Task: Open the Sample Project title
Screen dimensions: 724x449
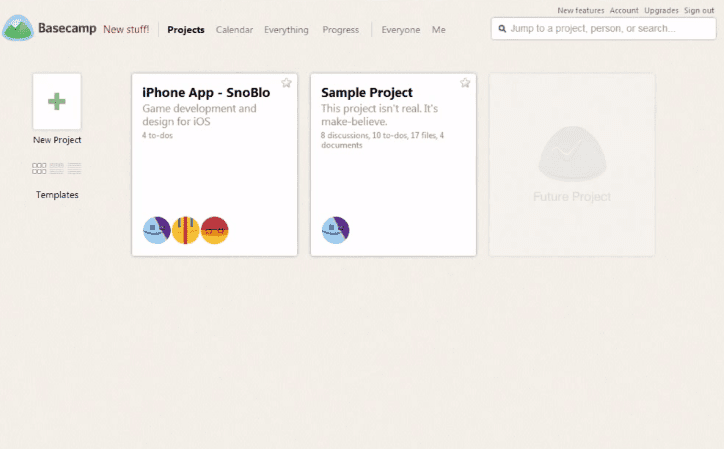Action: (367, 92)
